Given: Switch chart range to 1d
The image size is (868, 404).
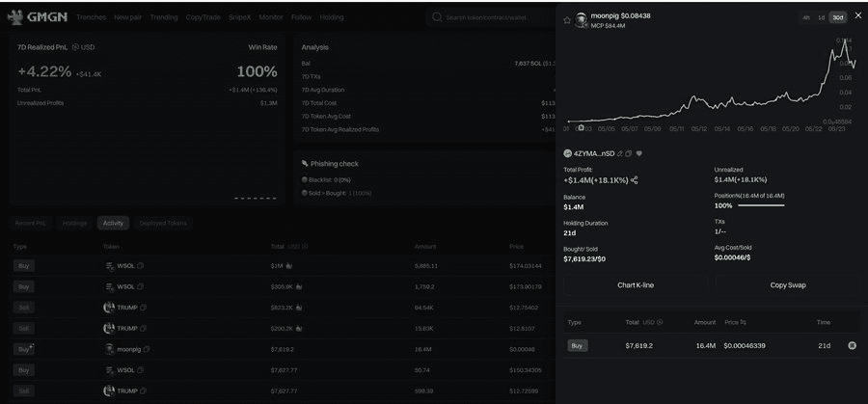Looking at the screenshot, I should (x=821, y=17).
